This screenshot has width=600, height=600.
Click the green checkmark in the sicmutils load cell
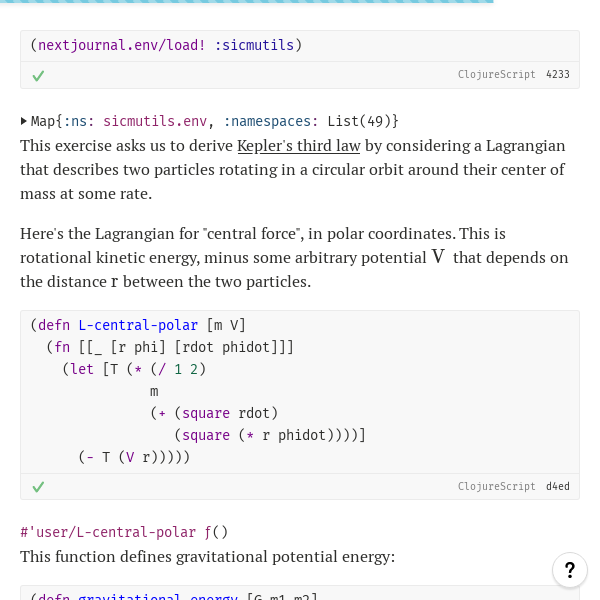tap(38, 76)
